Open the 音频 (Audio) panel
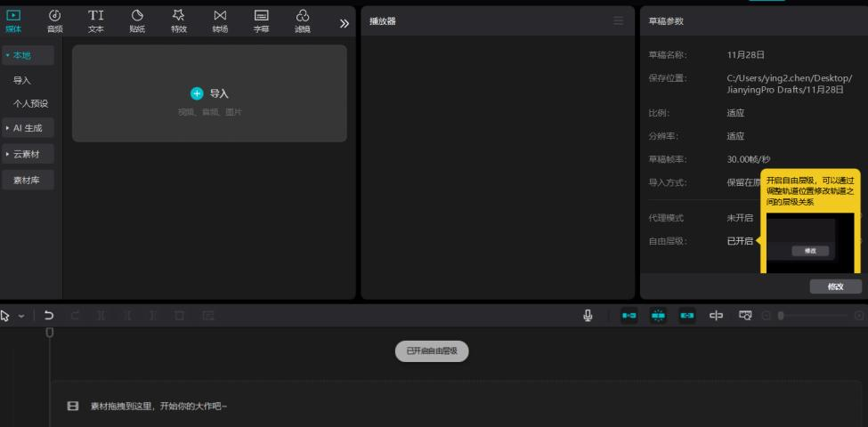Viewport: 868px width, 427px height. tap(55, 20)
